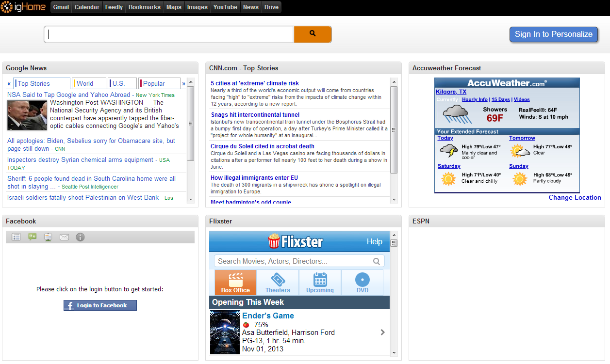
Task: Click the Flixster search magnifier icon
Action: [x=377, y=261]
